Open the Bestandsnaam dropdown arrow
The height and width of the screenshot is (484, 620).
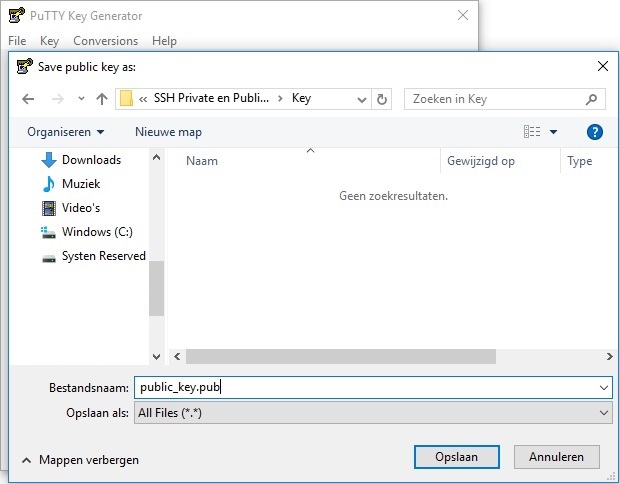click(604, 388)
